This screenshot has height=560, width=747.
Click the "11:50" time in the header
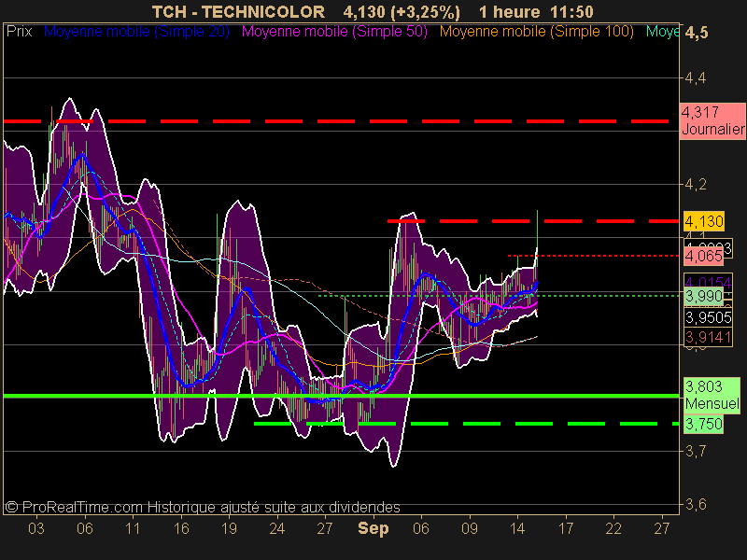pos(572,12)
